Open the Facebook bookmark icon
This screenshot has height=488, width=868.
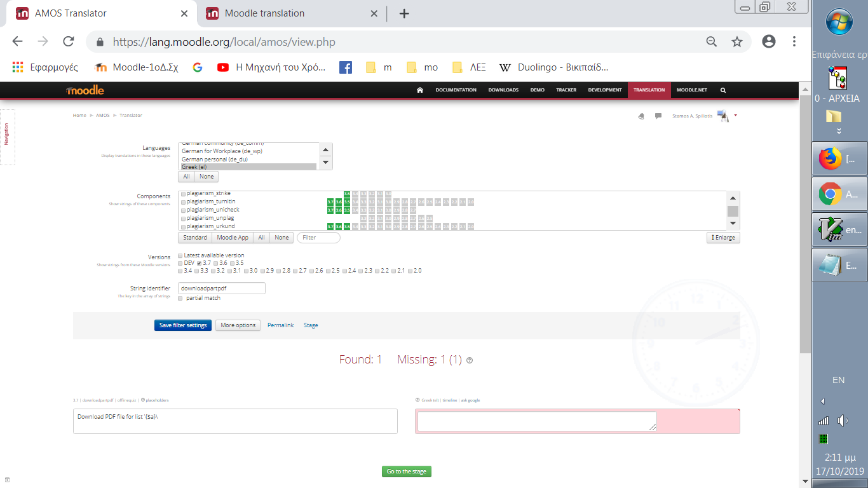tap(346, 67)
